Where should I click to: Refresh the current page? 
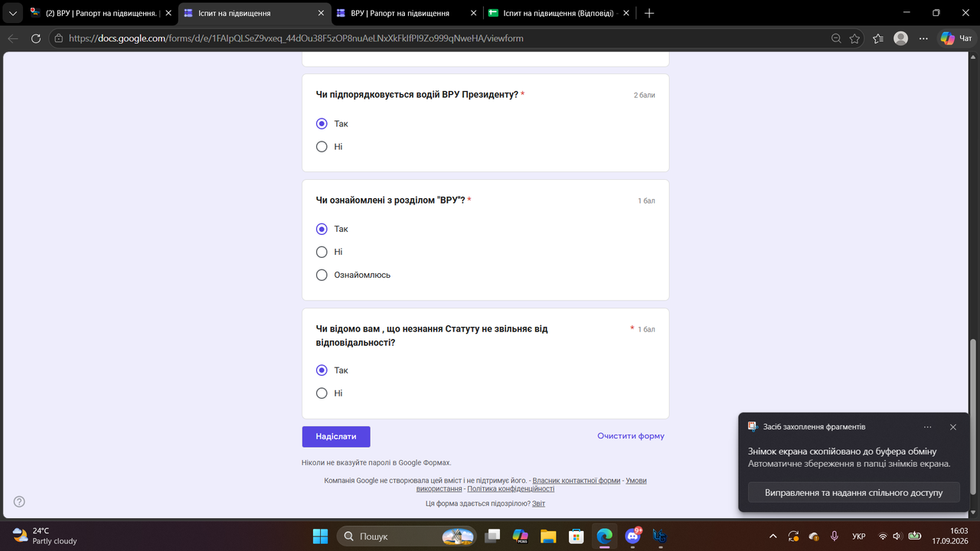[35, 38]
